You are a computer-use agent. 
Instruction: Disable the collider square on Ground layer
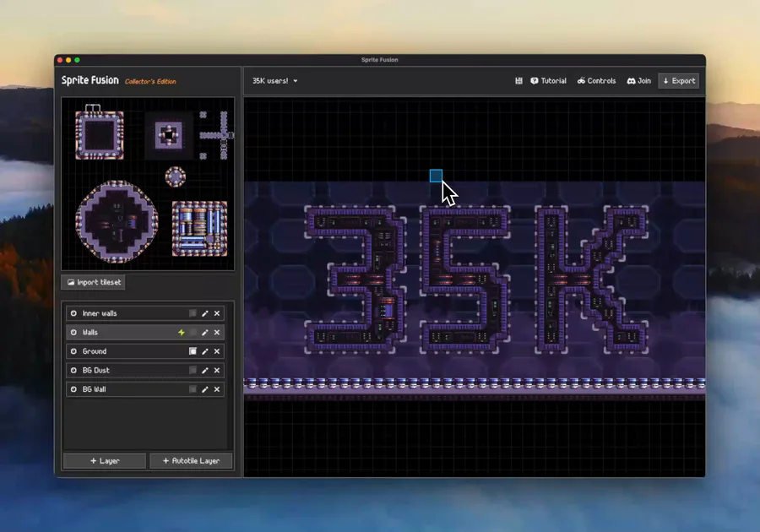(x=193, y=351)
